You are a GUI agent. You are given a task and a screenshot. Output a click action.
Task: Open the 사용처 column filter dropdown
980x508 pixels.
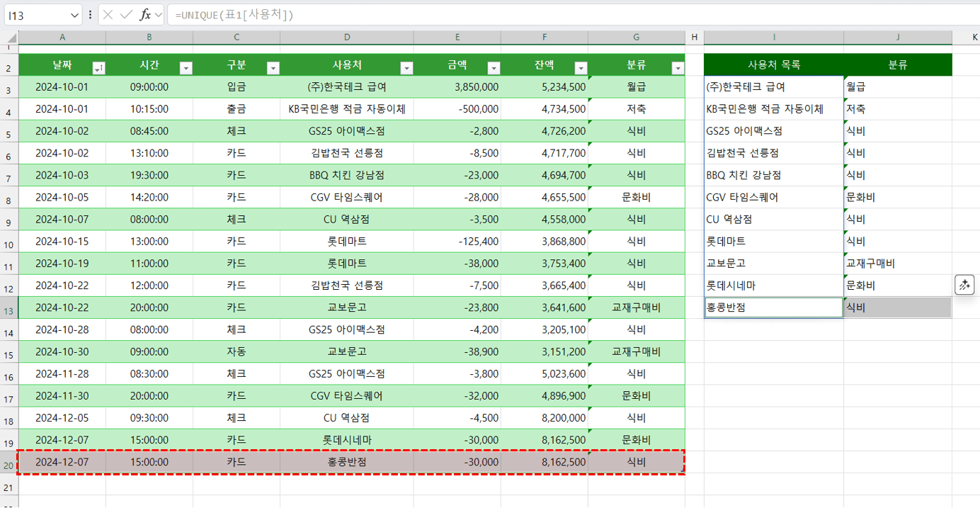point(406,68)
